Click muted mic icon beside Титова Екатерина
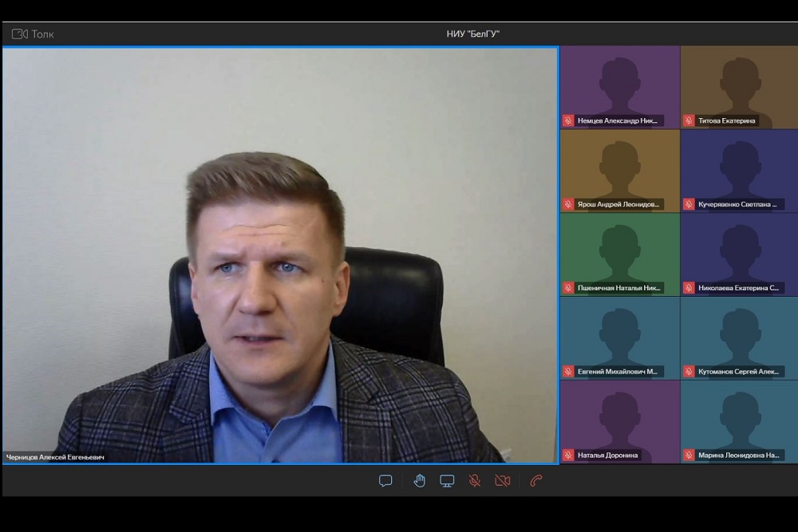This screenshot has width=798, height=532. (x=689, y=120)
